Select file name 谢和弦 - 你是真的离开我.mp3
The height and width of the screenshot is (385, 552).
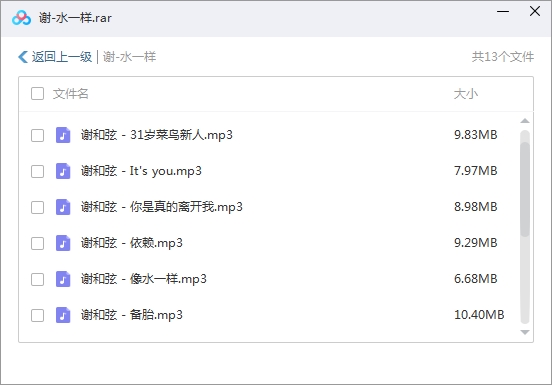162,207
